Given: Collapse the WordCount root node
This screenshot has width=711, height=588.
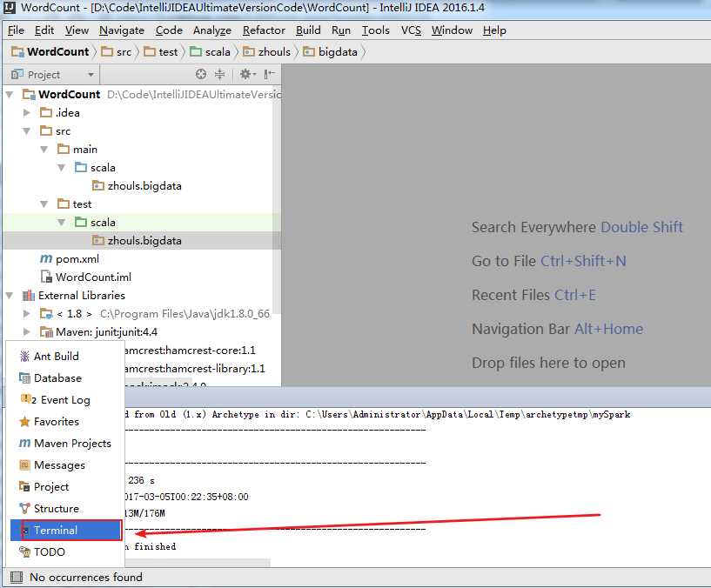Looking at the screenshot, I should click(9, 94).
